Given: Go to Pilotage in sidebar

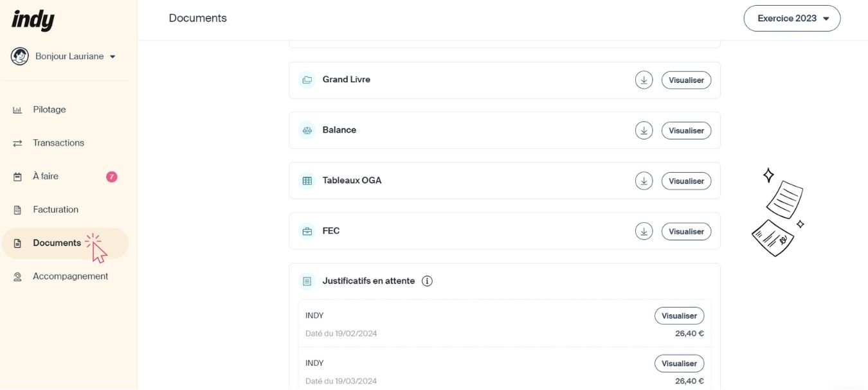Looking at the screenshot, I should [x=50, y=110].
